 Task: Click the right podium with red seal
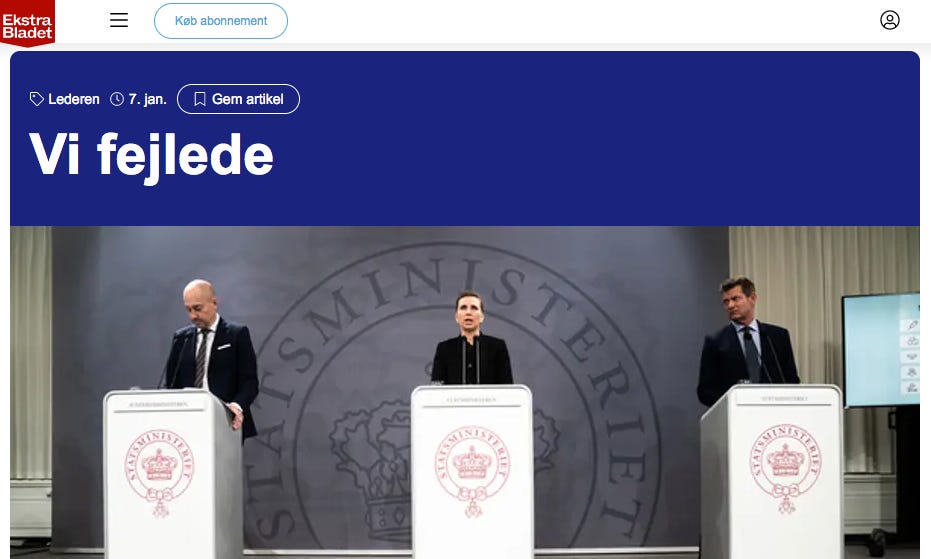tap(772, 471)
